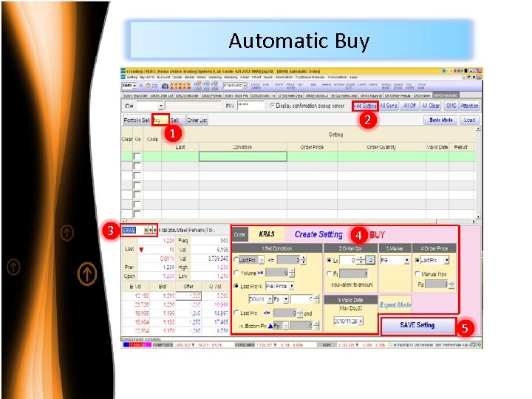The image size is (532, 399).
Task: Select the Manual Input order price radio
Action: point(417,273)
